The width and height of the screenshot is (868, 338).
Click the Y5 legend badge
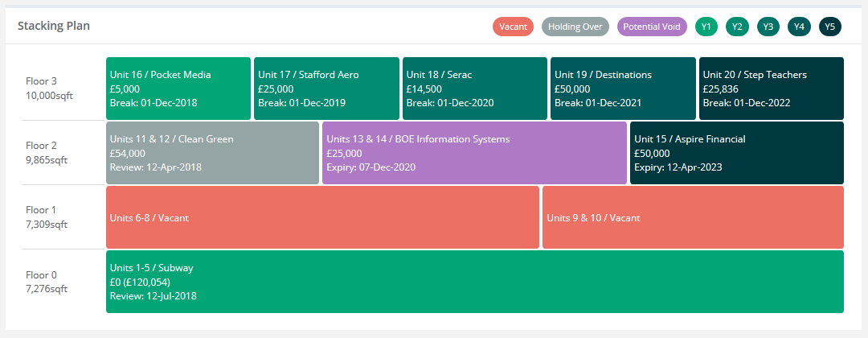830,27
